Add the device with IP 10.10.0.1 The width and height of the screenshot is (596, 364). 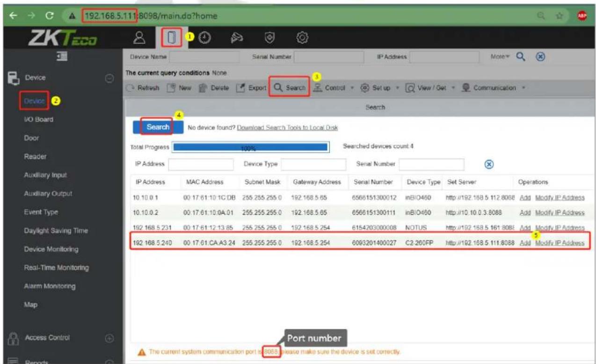[x=525, y=198]
